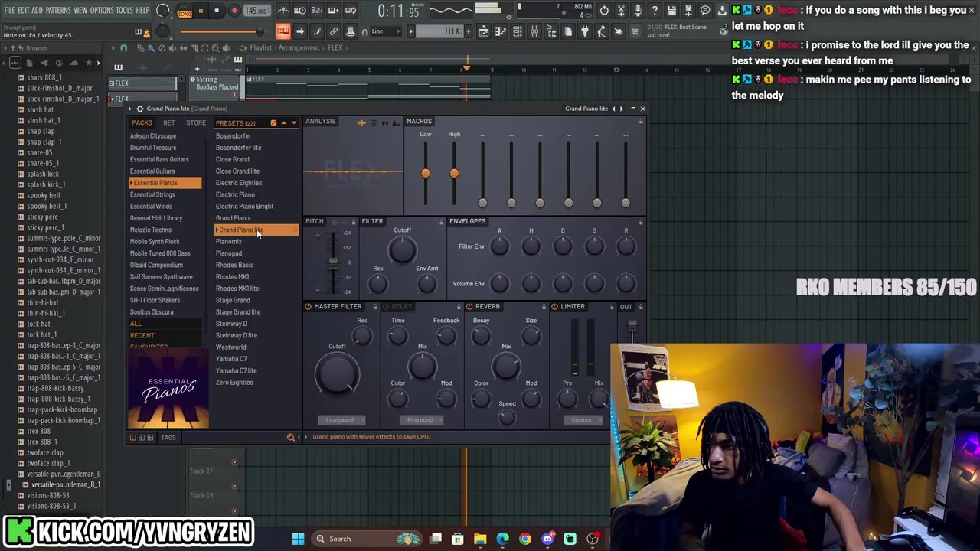
Task: Toggle Master Filter power button
Action: (x=308, y=307)
